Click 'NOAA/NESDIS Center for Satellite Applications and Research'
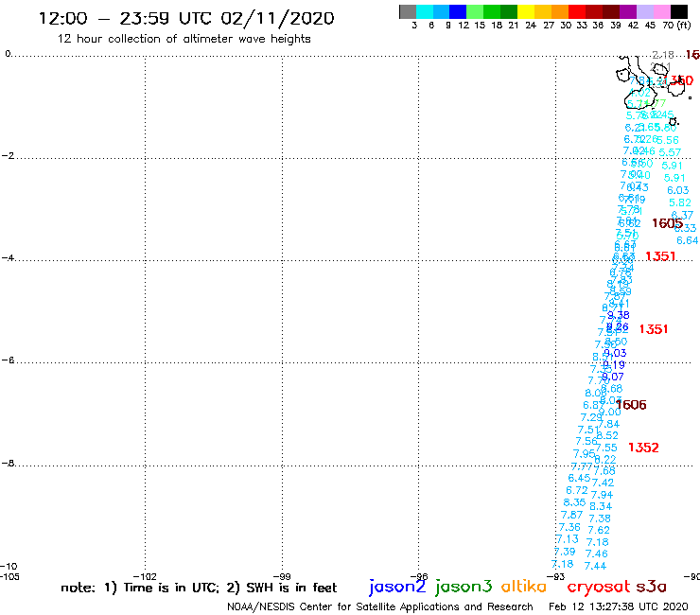 coord(380,606)
